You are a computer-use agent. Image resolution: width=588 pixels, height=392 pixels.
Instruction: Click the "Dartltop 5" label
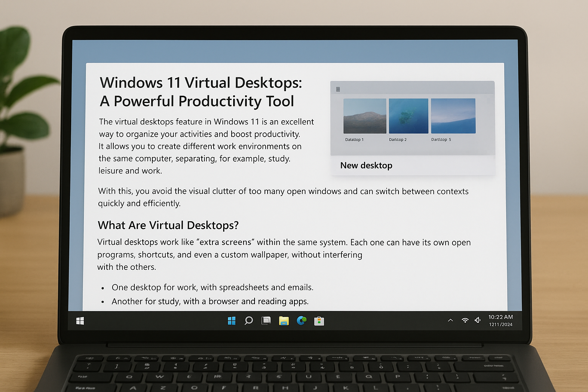coord(441,140)
